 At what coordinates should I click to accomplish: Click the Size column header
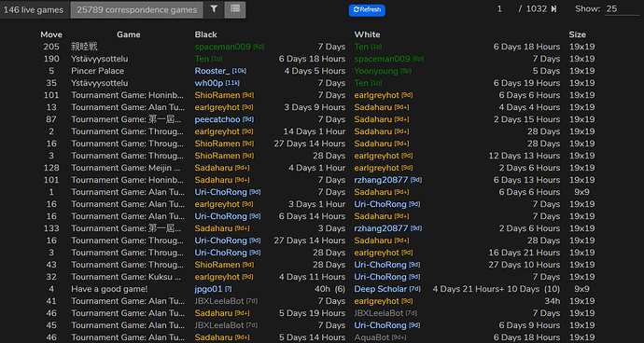coord(578,34)
